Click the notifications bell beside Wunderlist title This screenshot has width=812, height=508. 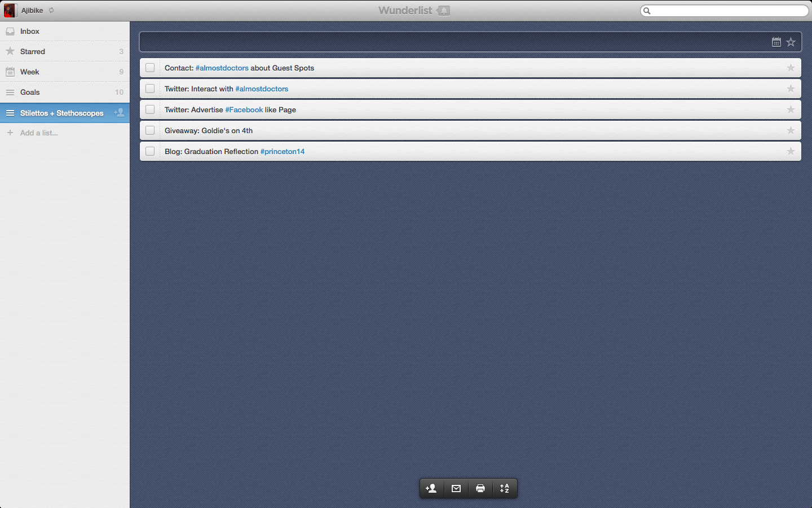pyautogui.click(x=444, y=11)
